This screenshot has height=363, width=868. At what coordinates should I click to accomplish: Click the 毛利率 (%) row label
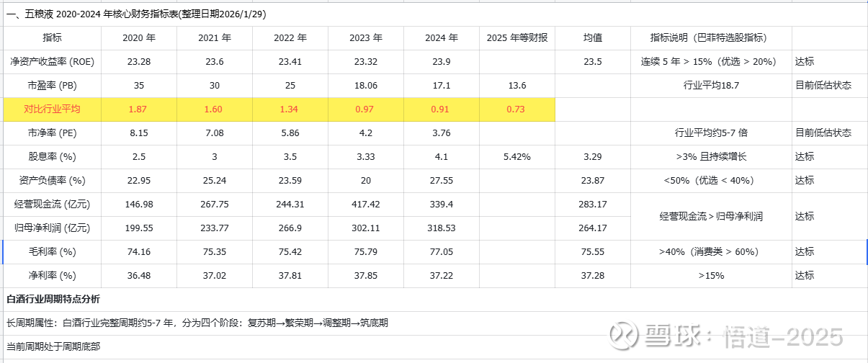tap(53, 252)
